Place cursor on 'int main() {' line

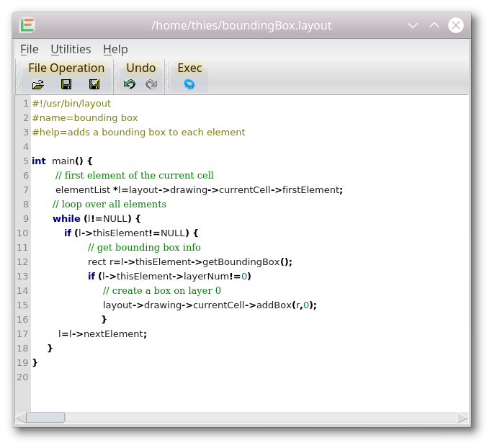click(x=62, y=161)
